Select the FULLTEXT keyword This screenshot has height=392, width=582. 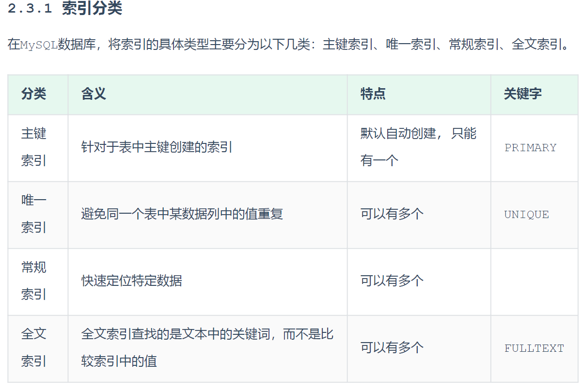pos(534,348)
